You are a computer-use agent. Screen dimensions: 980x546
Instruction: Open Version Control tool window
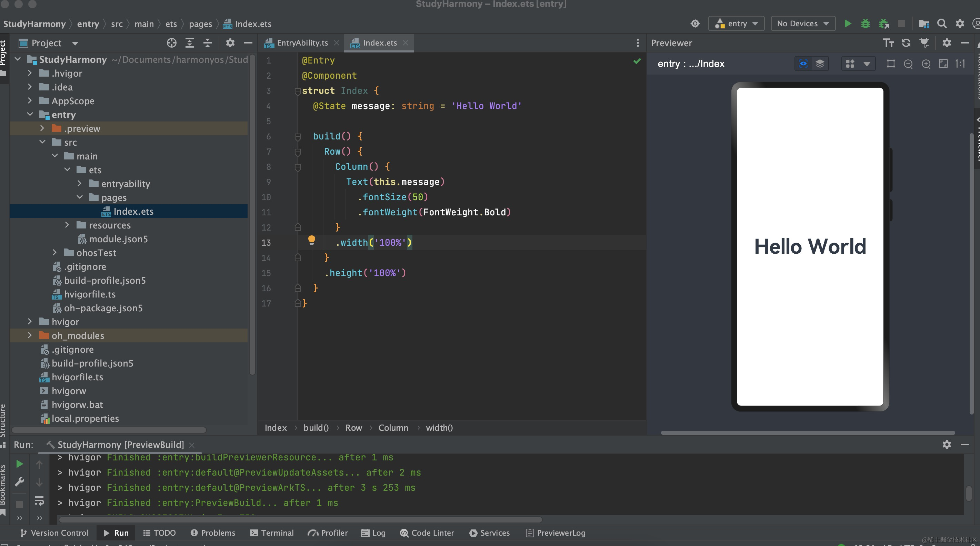coord(54,533)
